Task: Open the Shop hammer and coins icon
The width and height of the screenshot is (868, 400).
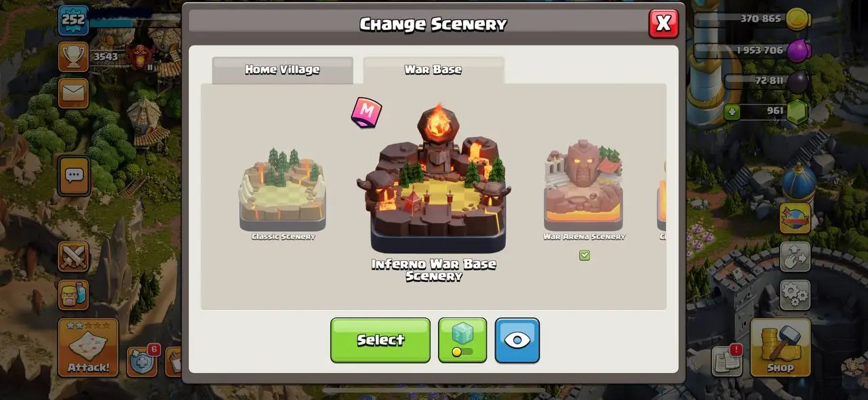Action: tap(780, 347)
